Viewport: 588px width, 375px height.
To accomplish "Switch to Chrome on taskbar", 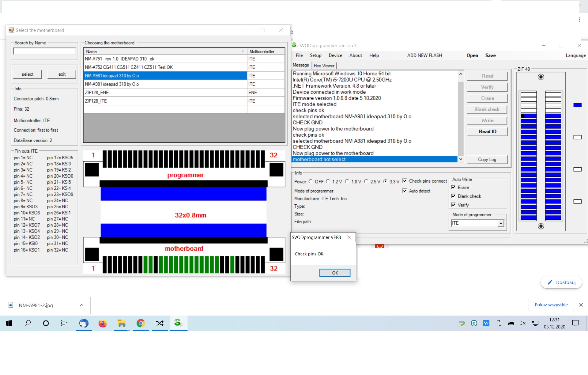I will 141,323.
